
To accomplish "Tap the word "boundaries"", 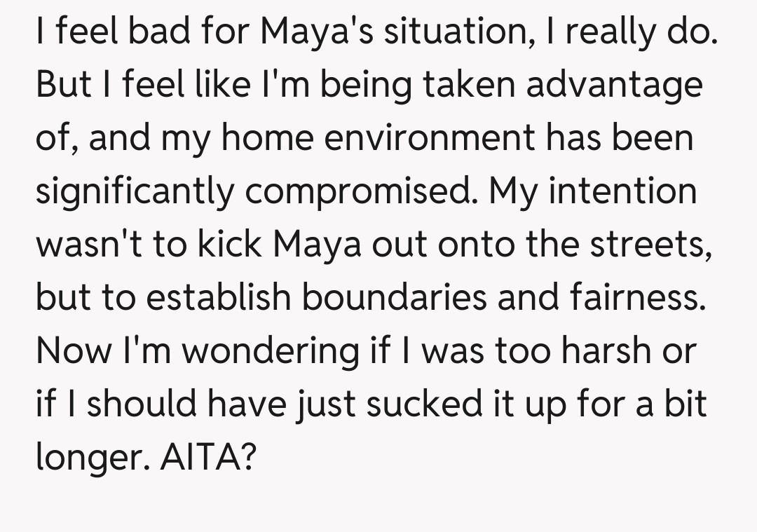I will pyautogui.click(x=394, y=298).
